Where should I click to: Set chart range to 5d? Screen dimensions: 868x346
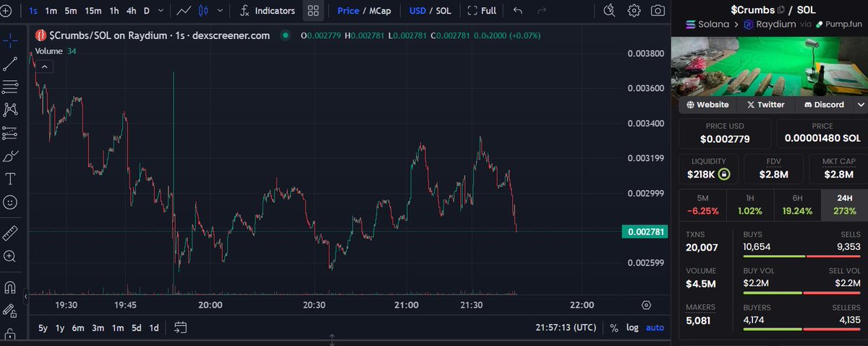136,327
